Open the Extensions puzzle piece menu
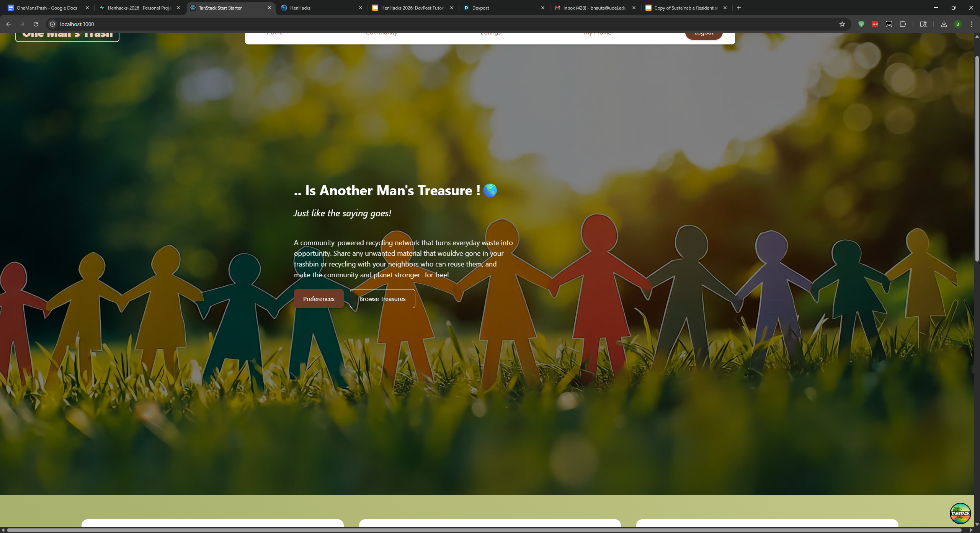This screenshot has height=533, width=980. point(903,24)
